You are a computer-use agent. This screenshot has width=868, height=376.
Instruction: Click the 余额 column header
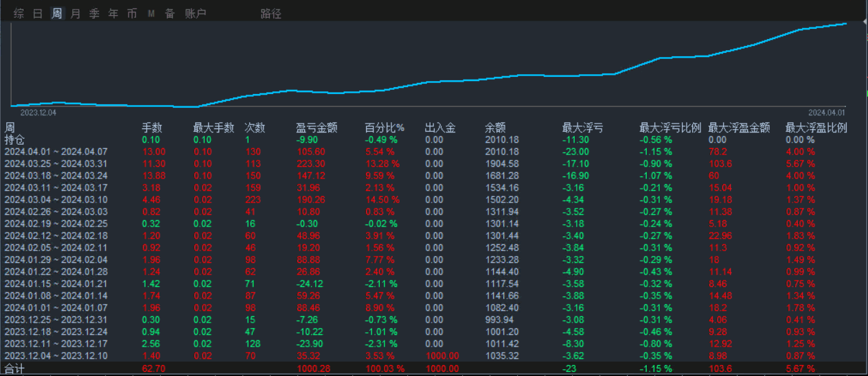(495, 128)
